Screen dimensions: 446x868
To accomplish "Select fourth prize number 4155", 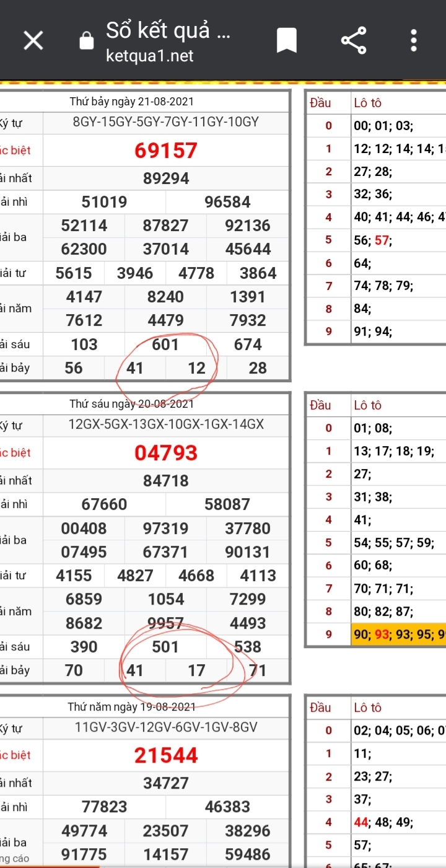I will 74,576.
